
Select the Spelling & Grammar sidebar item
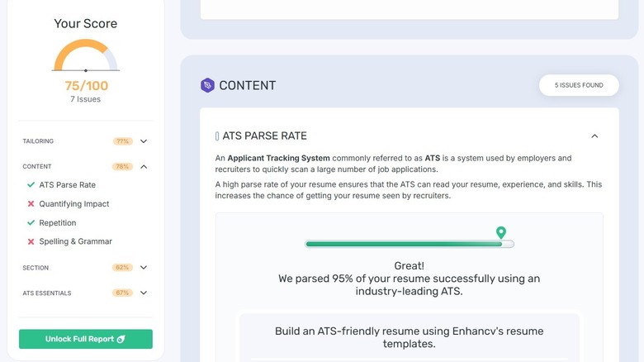[75, 241]
